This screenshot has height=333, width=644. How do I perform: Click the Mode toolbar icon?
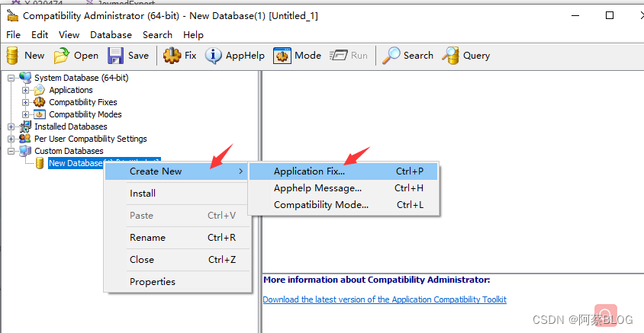(x=282, y=56)
